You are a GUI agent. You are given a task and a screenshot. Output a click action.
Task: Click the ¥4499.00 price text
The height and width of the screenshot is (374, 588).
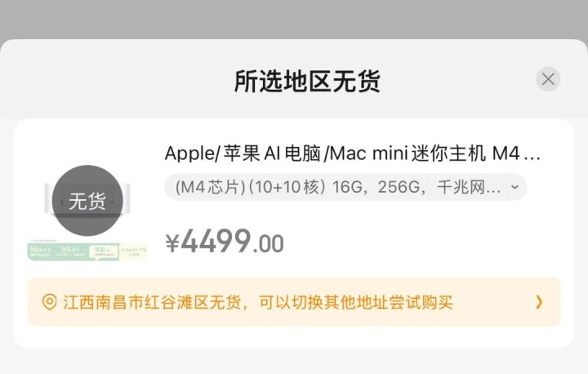tap(225, 242)
